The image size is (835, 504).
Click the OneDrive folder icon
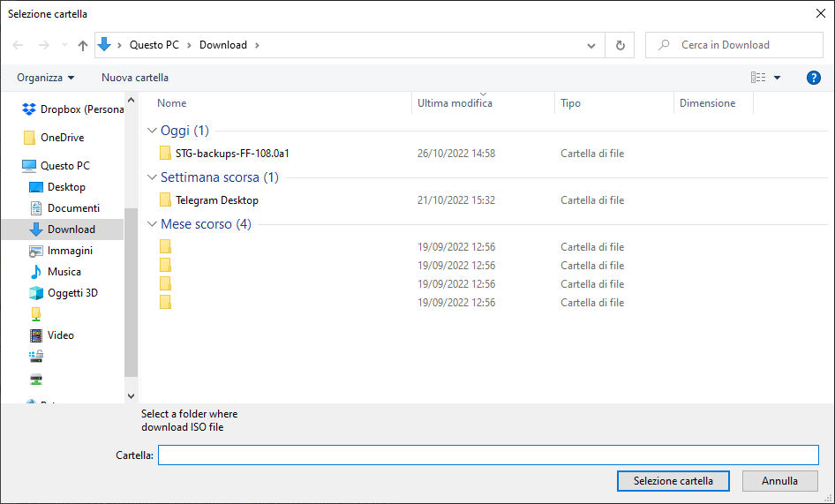[29, 138]
